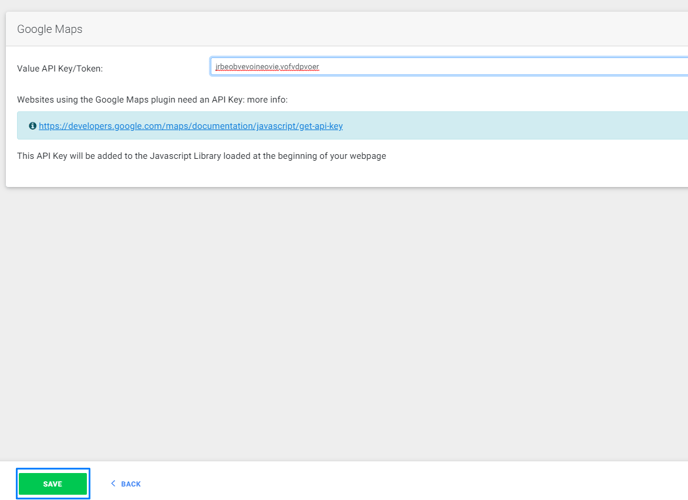
Task: Click the 'This API Key will be added' note
Action: tap(201, 156)
